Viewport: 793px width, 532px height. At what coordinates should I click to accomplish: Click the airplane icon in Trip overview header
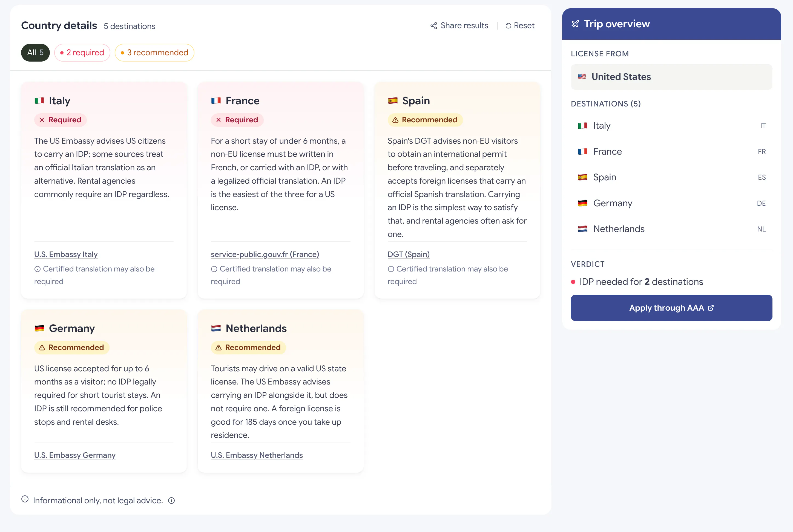coord(575,24)
